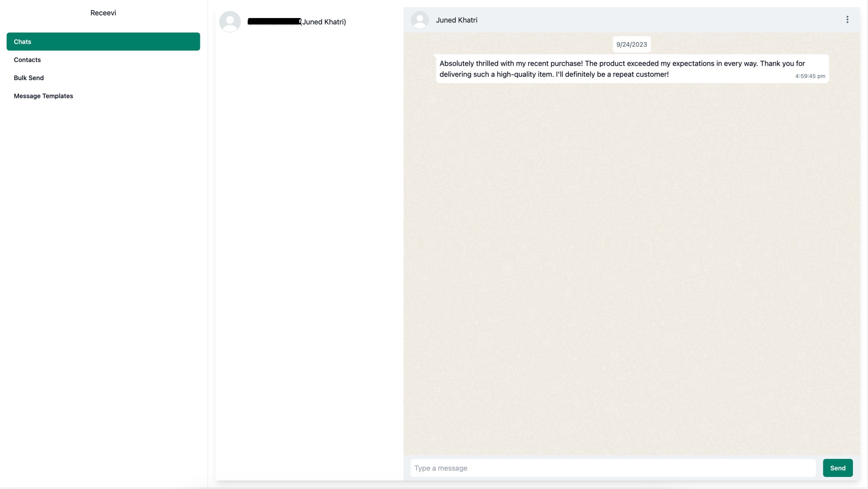The height and width of the screenshot is (489, 868).
Task: Open the Message Templates section
Action: pos(43,96)
